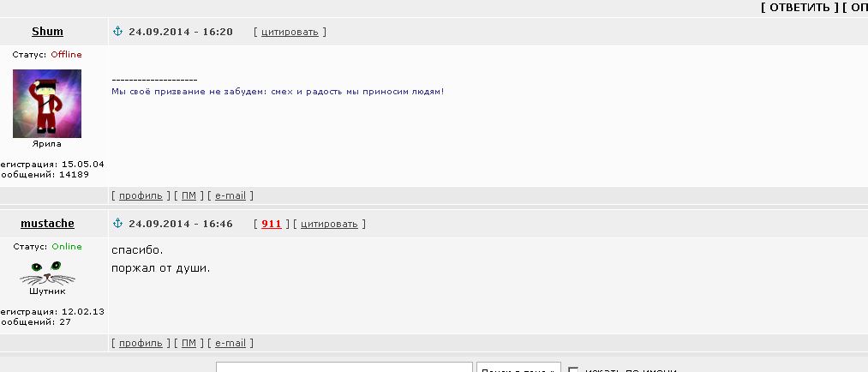Open Shum's avatar image
Image resolution: width=868 pixels, height=372 pixels.
(x=47, y=104)
